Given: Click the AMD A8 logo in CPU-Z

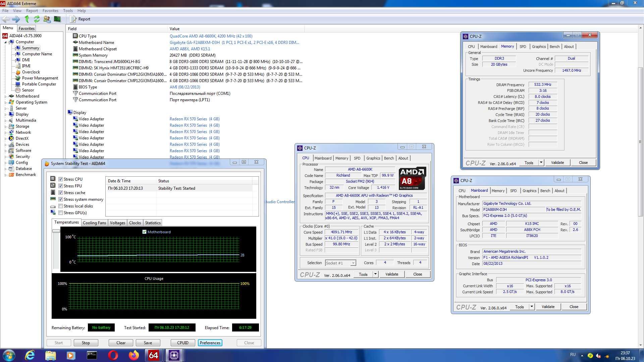Looking at the screenshot, I should (412, 178).
